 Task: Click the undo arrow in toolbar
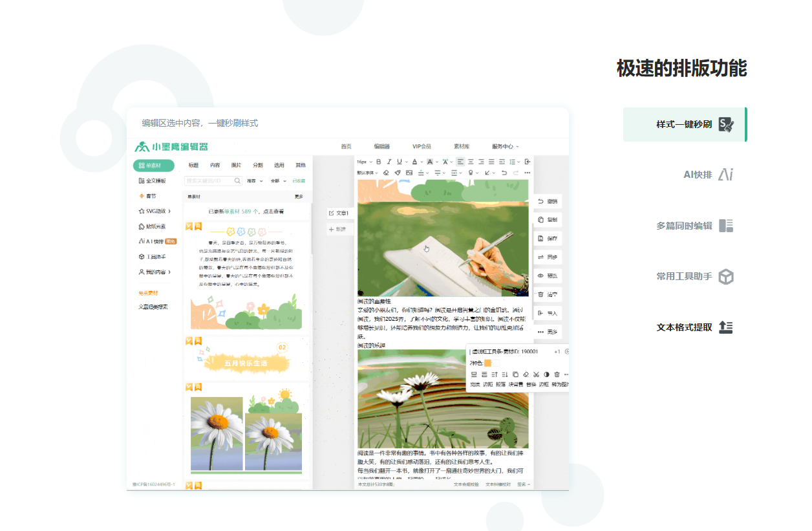pyautogui.click(x=504, y=173)
